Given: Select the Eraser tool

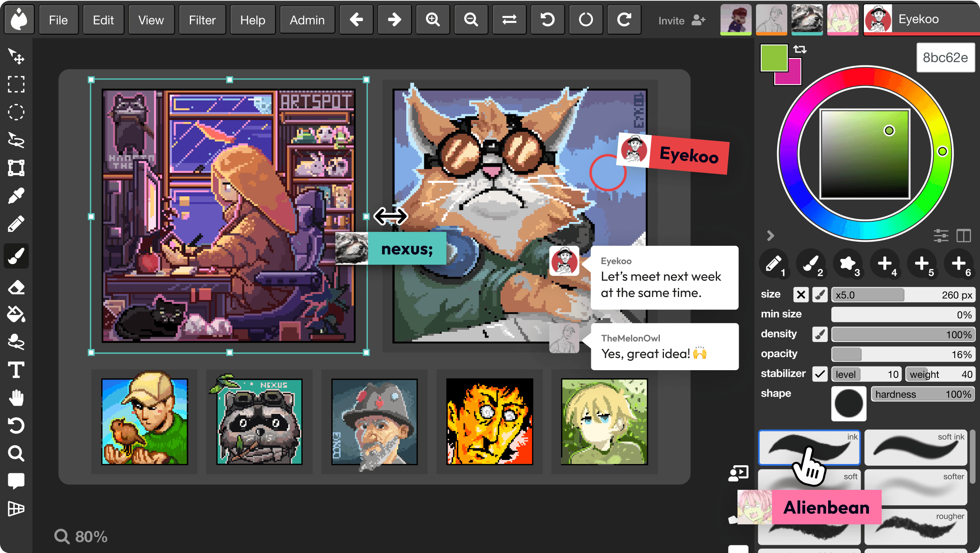Looking at the screenshot, I should [16, 288].
